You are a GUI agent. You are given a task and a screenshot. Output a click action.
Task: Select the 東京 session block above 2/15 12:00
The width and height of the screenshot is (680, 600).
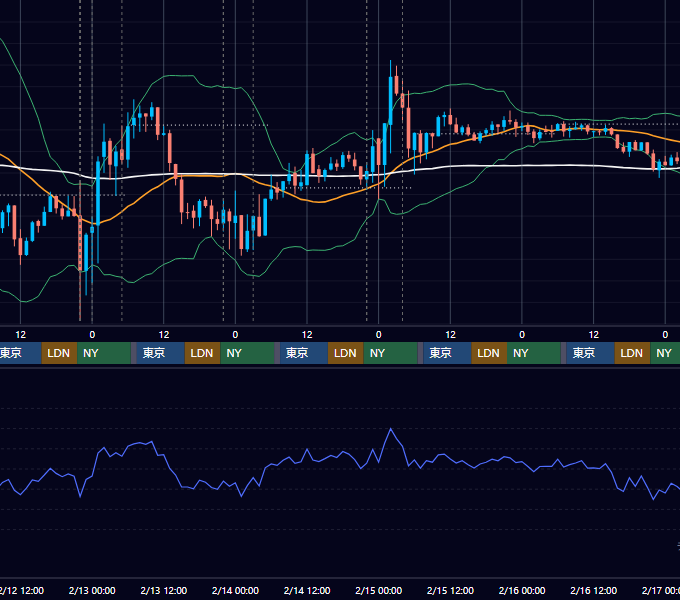[447, 353]
